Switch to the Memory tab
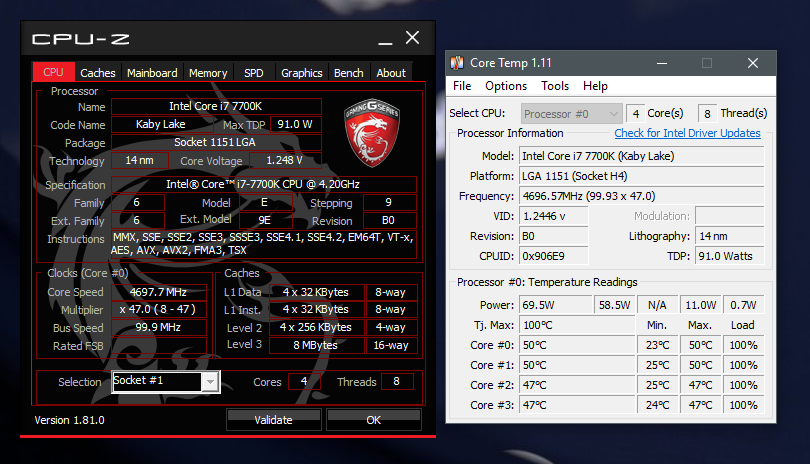Viewport: 810px width, 464px height. pos(208,73)
